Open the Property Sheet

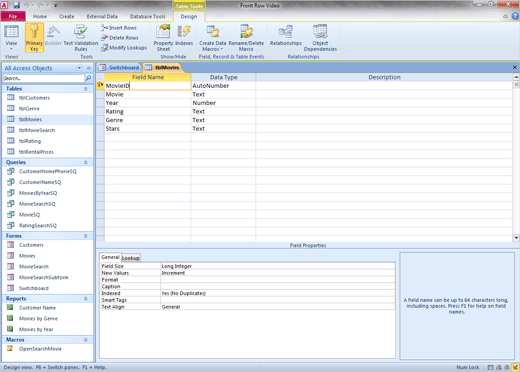point(163,37)
